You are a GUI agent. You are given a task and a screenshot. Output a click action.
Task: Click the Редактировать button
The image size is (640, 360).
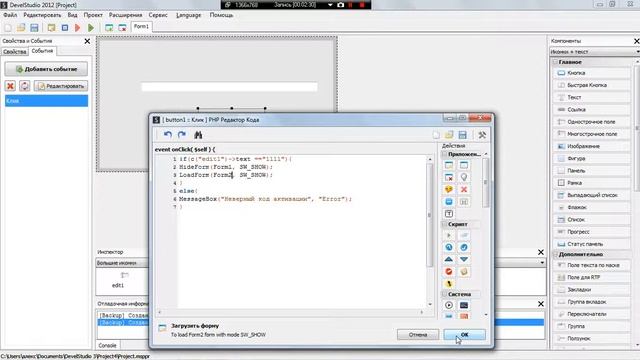[61, 86]
